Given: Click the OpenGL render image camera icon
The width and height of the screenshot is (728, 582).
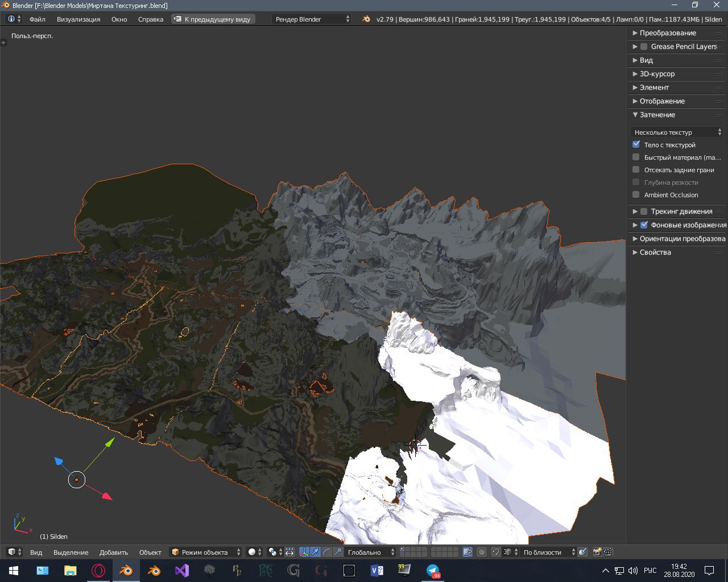Looking at the screenshot, I should point(597,552).
